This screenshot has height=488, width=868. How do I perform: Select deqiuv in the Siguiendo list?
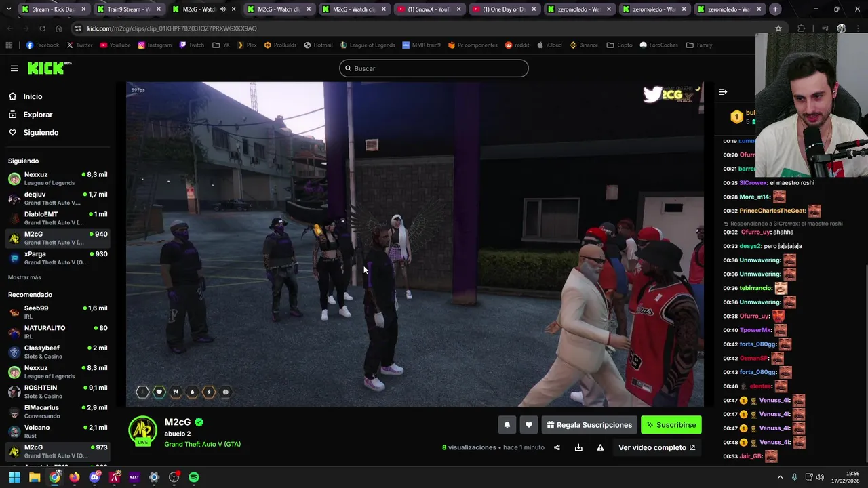tap(58, 199)
